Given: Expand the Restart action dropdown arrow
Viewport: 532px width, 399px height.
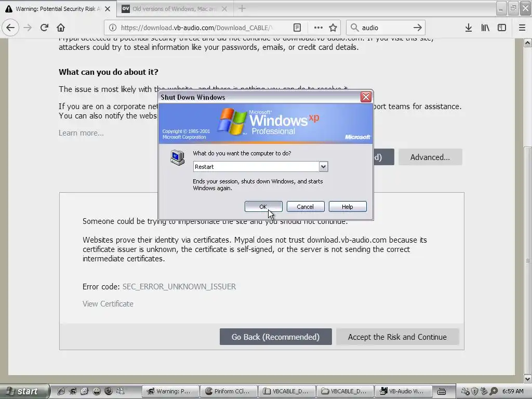Looking at the screenshot, I should (323, 167).
